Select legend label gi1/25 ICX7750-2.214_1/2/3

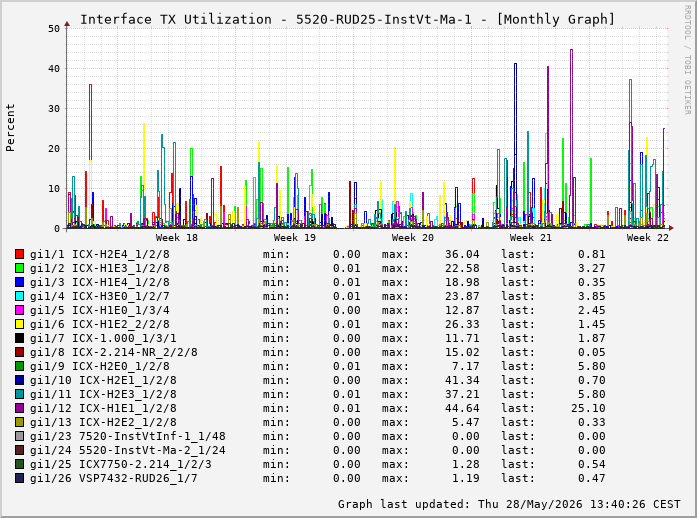point(120,465)
